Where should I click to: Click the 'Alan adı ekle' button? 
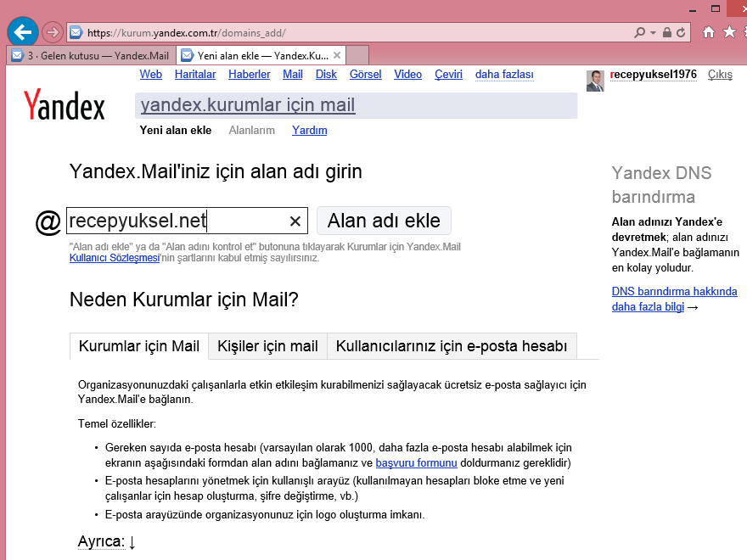384,221
